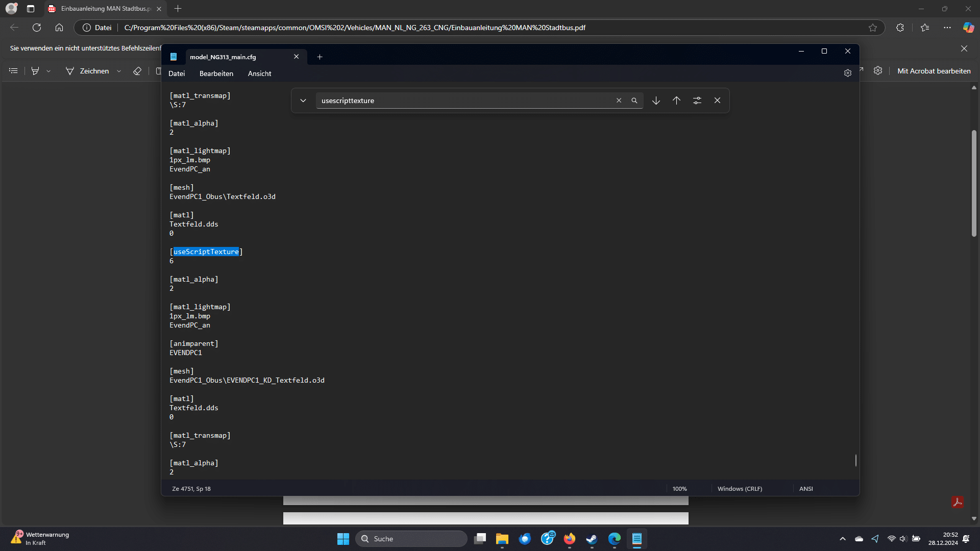Click Mit Acrobat bearbeiten
This screenshot has width=980, height=551.
[934, 71]
